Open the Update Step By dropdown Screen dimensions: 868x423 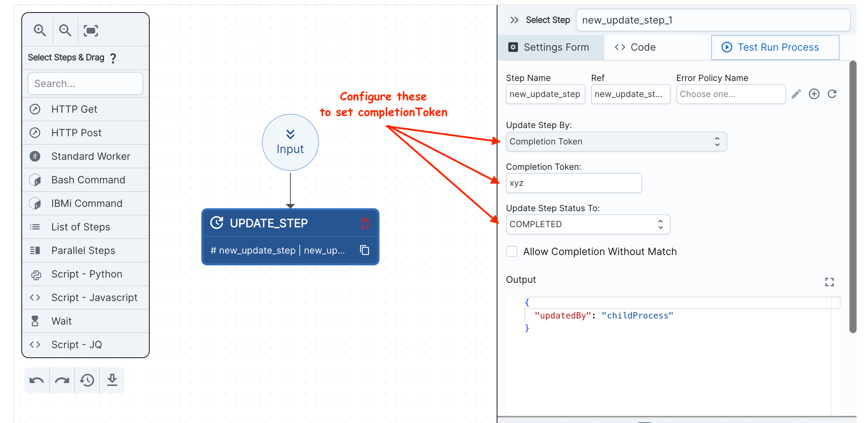click(616, 141)
